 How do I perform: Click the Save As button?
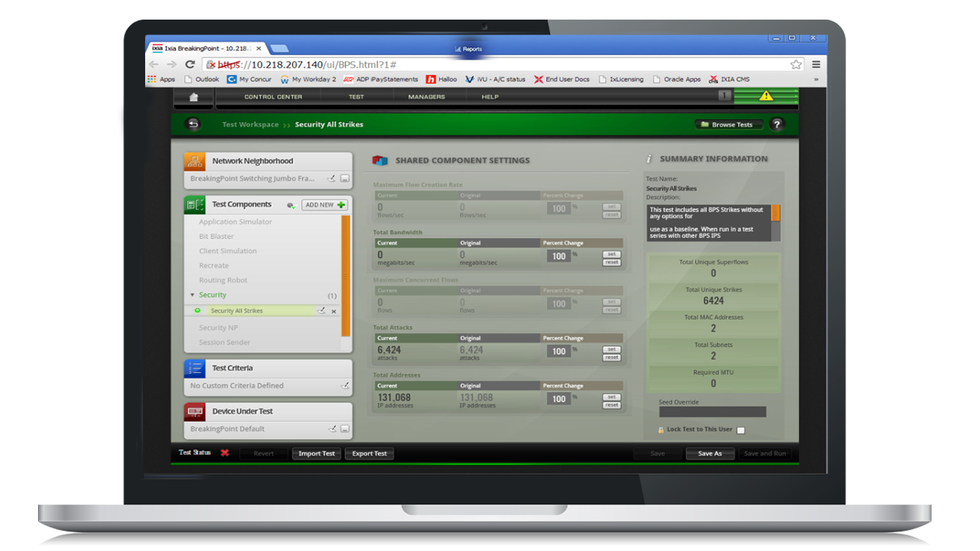[710, 454]
